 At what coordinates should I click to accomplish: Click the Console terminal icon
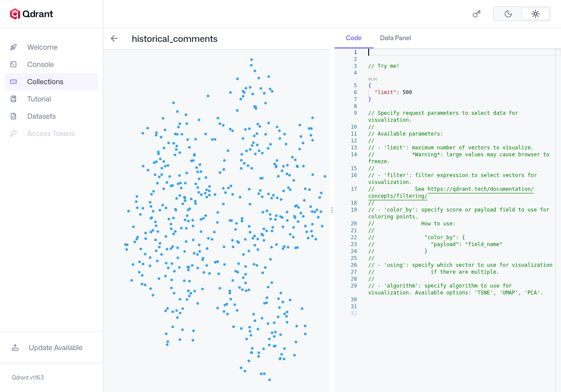(x=13, y=64)
